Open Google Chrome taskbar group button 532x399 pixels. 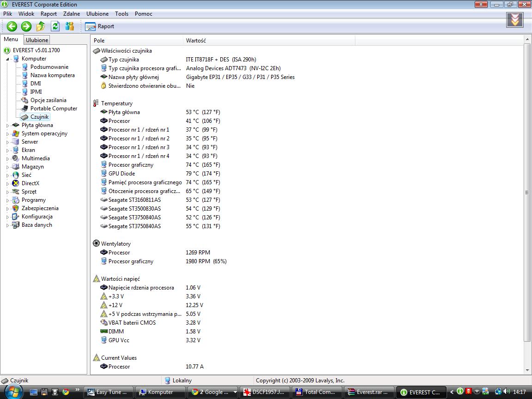(212, 392)
